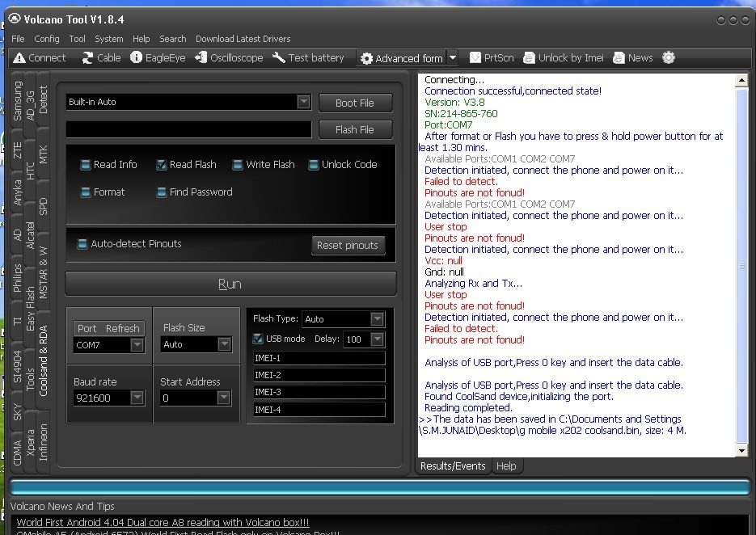Click the flash file path field
The height and width of the screenshot is (535, 756).
click(x=189, y=129)
